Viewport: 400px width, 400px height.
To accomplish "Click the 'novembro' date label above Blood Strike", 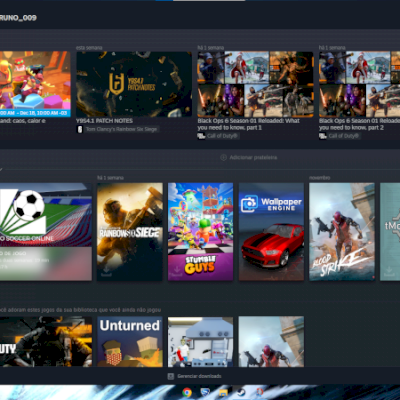I will click(319, 178).
